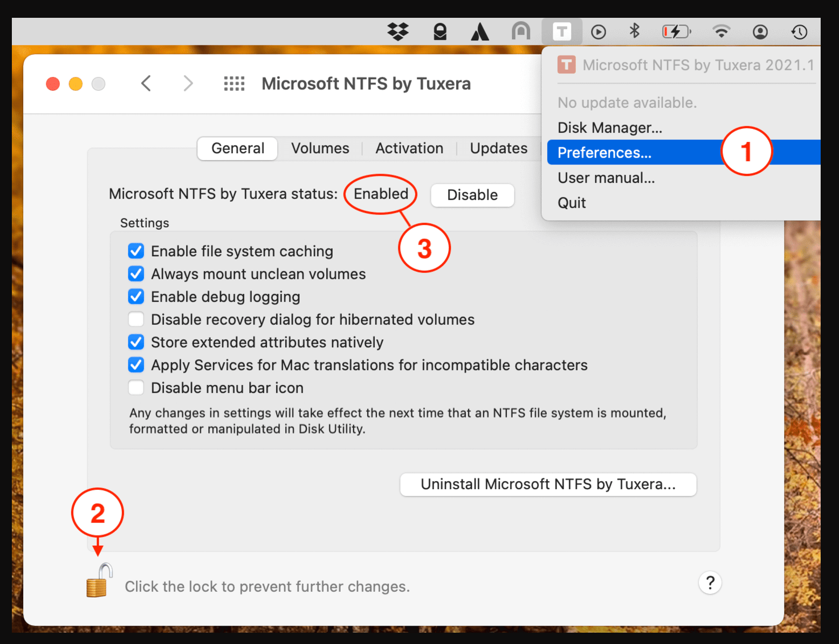Check Disable recovery dialog for hibernated volumes

click(136, 319)
